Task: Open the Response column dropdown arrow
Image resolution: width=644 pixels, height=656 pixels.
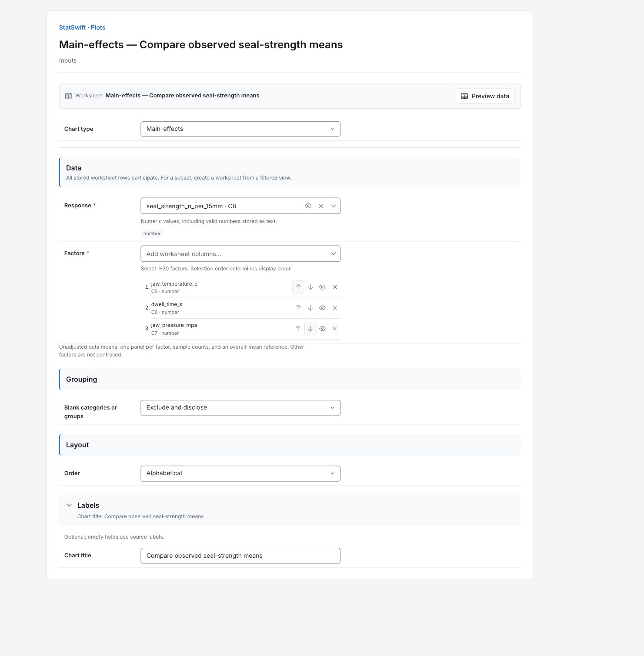Action: (x=333, y=206)
